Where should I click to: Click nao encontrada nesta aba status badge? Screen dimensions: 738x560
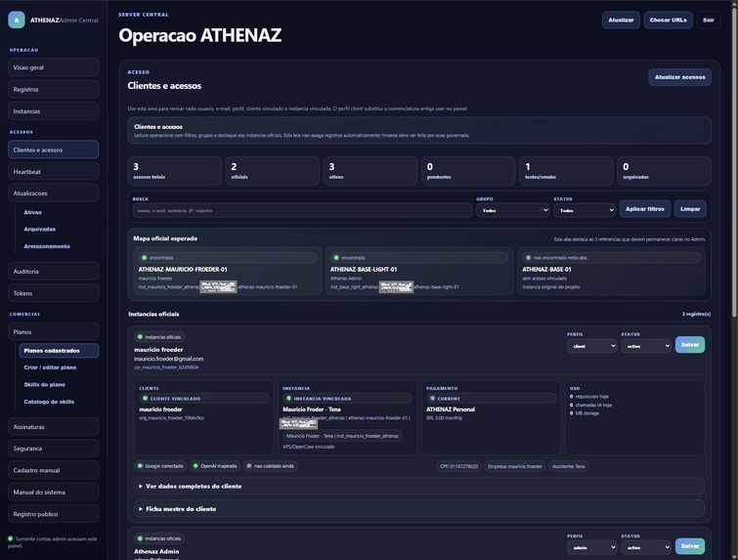tap(611, 258)
